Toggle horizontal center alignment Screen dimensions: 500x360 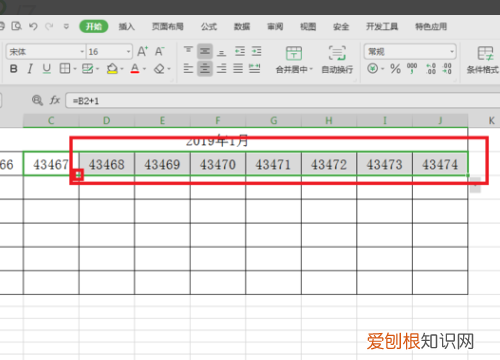coord(205,69)
